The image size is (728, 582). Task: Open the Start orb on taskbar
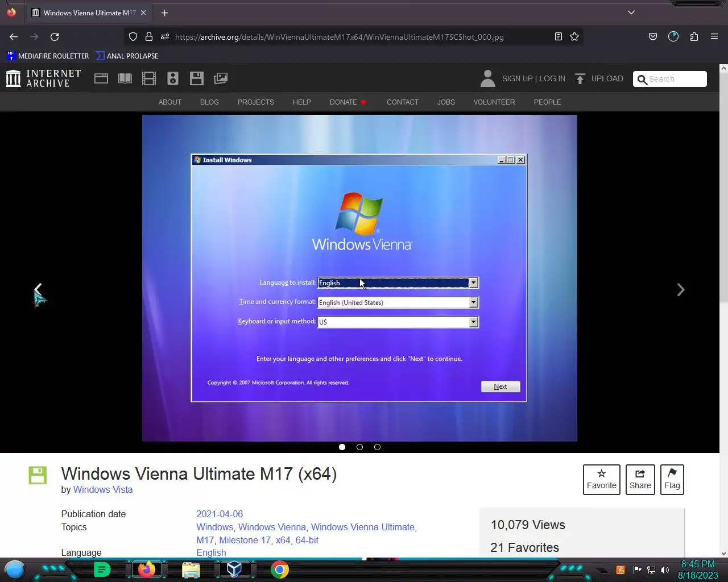coord(15,569)
